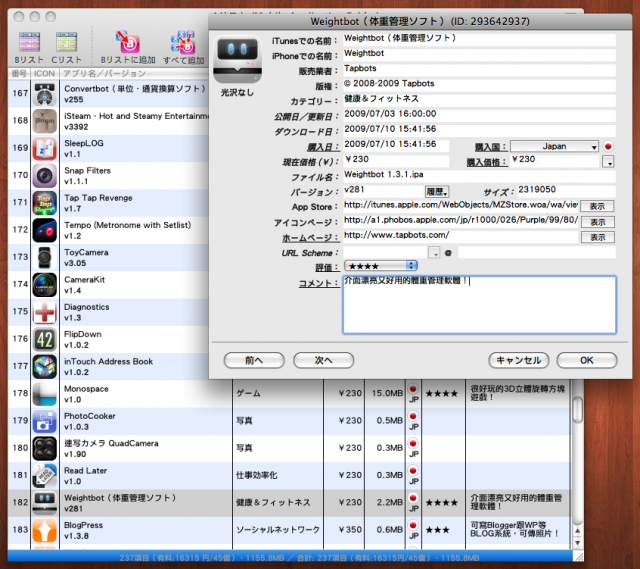Select the FlipDown 42 icon

pos(44,340)
